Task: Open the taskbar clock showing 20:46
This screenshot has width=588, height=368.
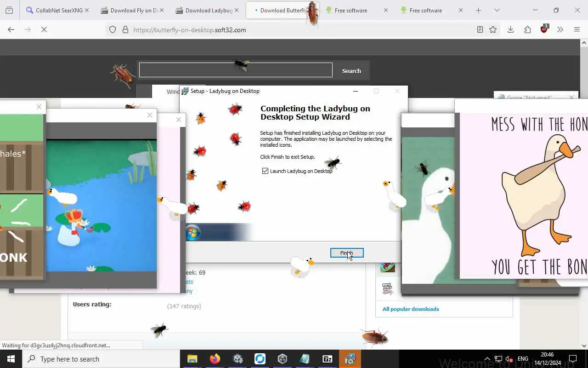Action: click(547, 359)
